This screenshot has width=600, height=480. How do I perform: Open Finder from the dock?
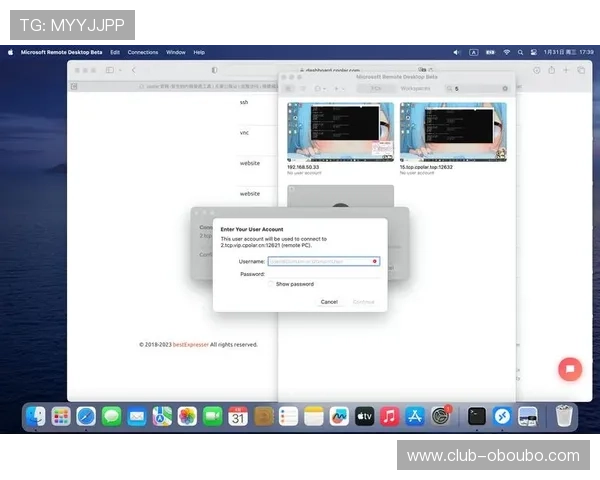click(x=36, y=416)
